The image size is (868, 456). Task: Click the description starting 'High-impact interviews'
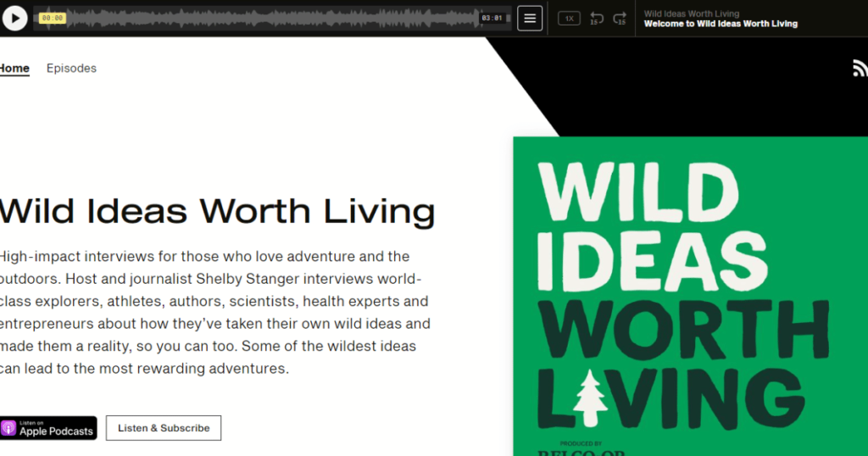(214, 312)
